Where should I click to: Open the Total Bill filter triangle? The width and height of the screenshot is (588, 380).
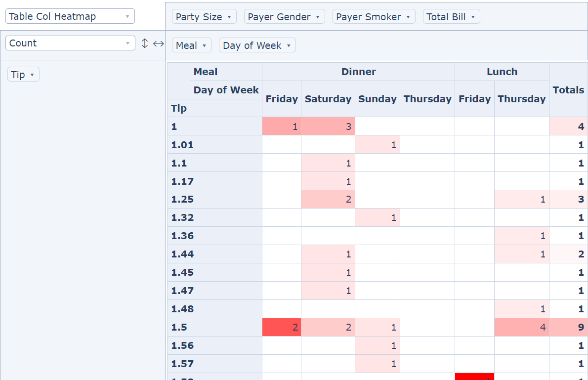(473, 17)
